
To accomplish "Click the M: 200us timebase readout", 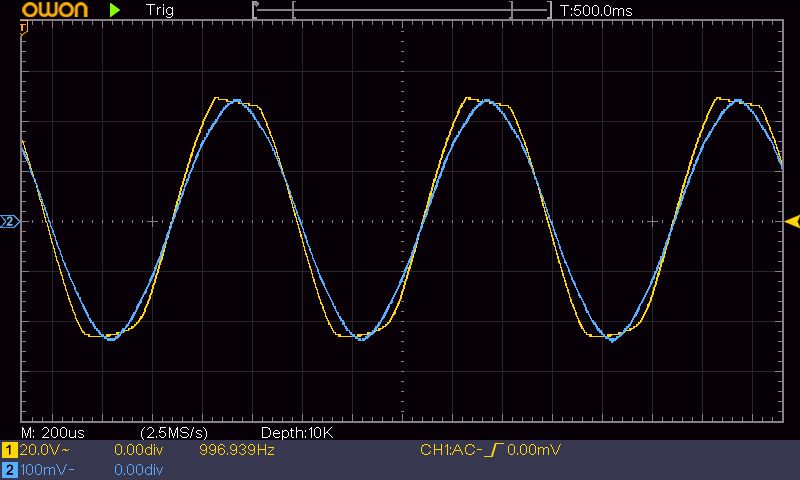I will pos(53,433).
